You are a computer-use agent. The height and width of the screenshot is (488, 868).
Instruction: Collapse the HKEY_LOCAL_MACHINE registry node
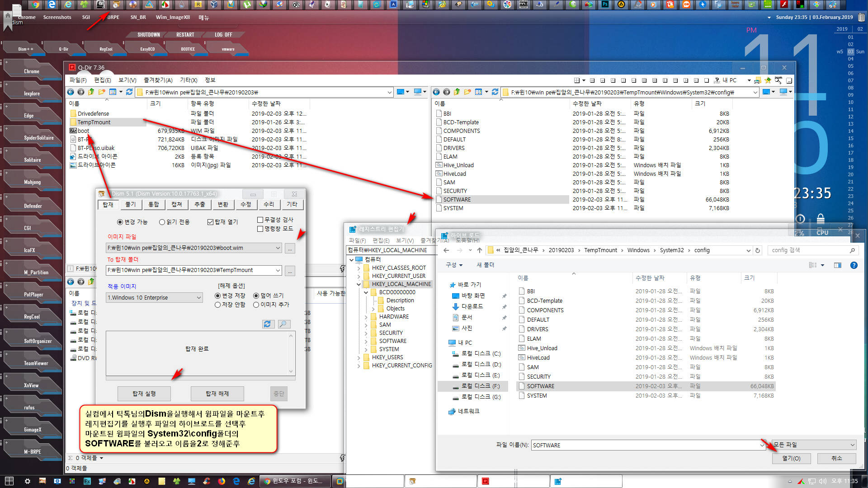pyautogui.click(x=359, y=284)
